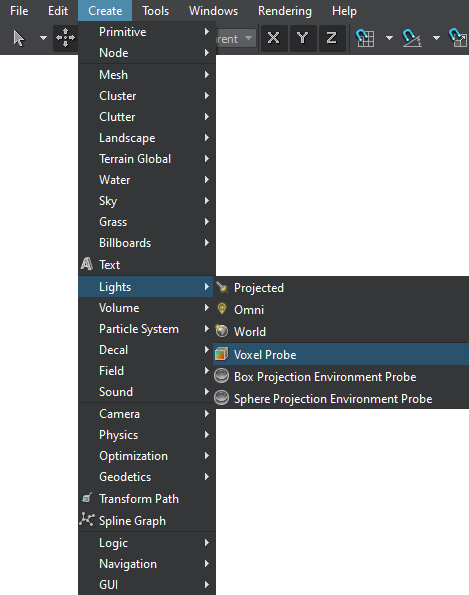Open grid snapping options dropdown arrow

click(389, 38)
